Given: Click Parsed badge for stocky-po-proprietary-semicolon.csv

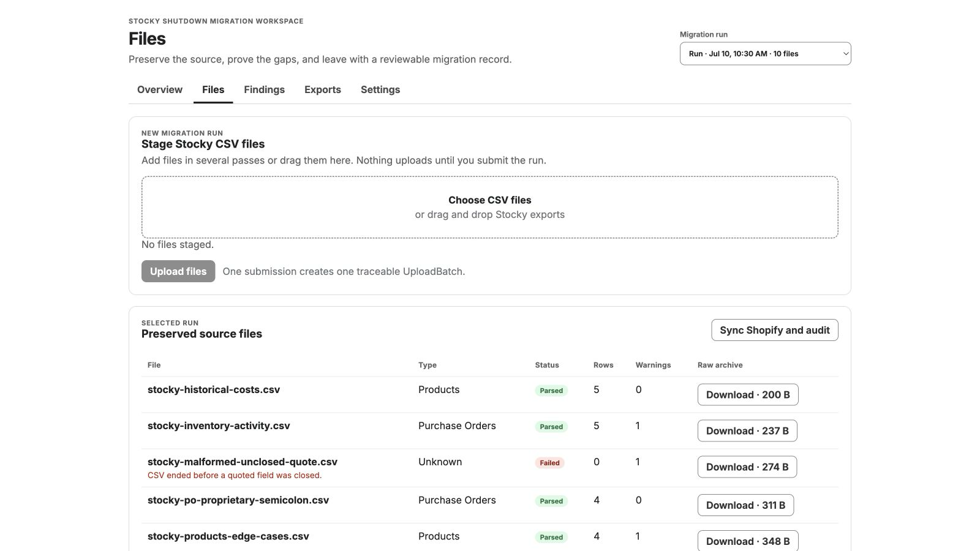Looking at the screenshot, I should click(x=551, y=501).
